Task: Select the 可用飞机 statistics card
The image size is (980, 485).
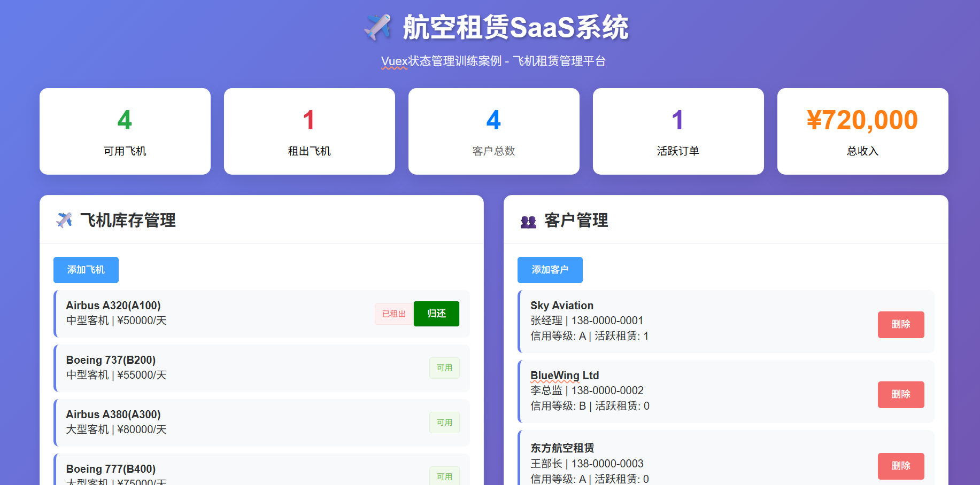Action: tap(125, 131)
